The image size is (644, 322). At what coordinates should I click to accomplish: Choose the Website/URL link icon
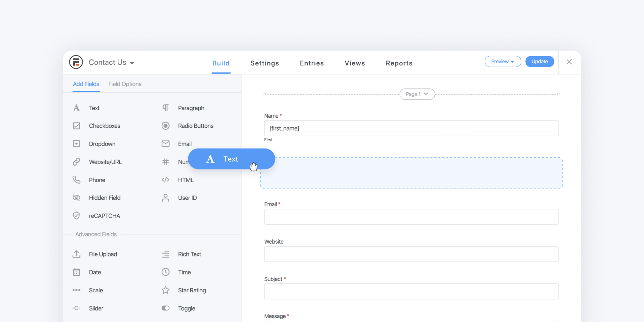pyautogui.click(x=77, y=162)
